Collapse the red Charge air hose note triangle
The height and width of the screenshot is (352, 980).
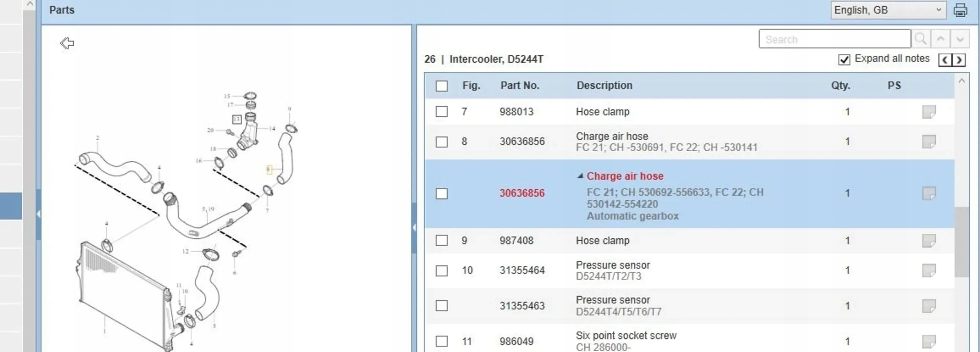point(580,176)
